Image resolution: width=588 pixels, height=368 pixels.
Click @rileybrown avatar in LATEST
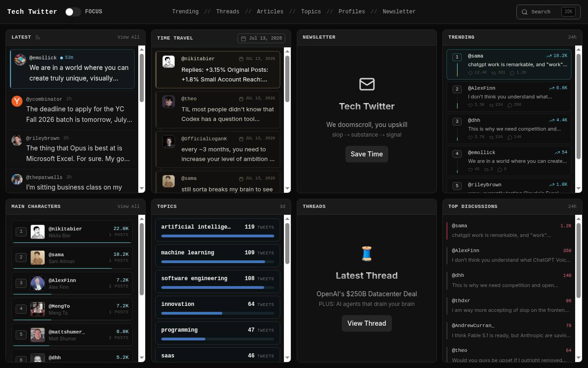click(17, 140)
